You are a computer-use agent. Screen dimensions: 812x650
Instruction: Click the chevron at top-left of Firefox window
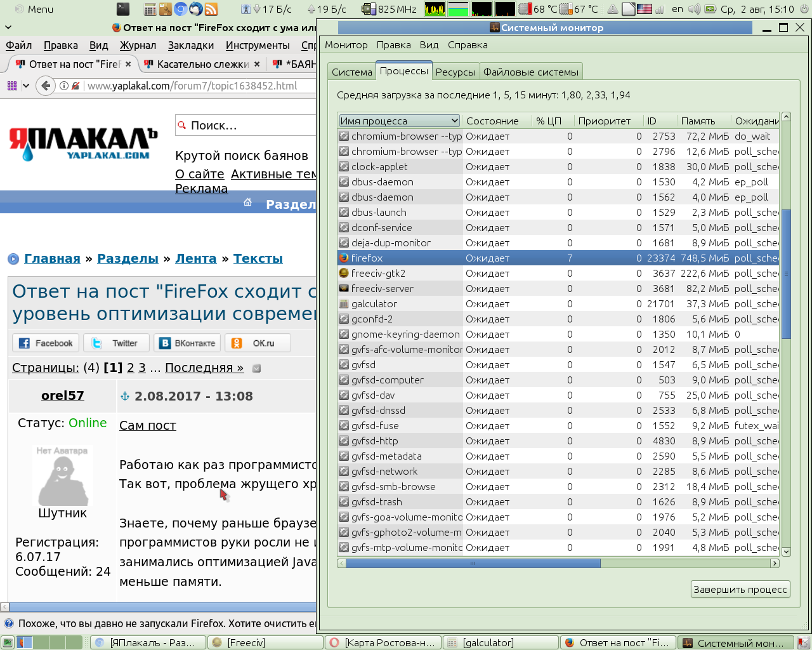pyautogui.click(x=8, y=27)
